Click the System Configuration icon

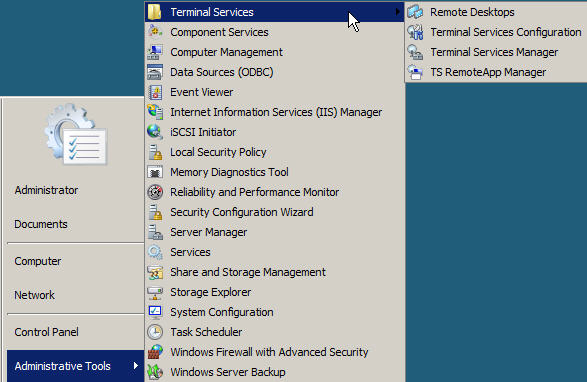point(155,312)
